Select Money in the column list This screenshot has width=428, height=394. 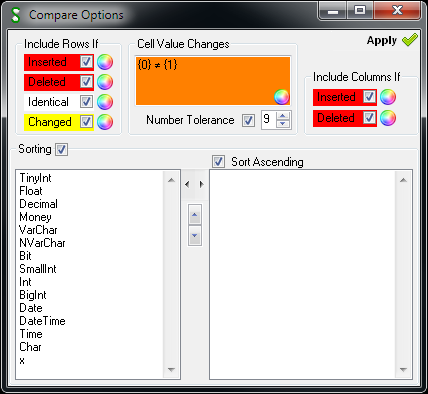coord(35,217)
